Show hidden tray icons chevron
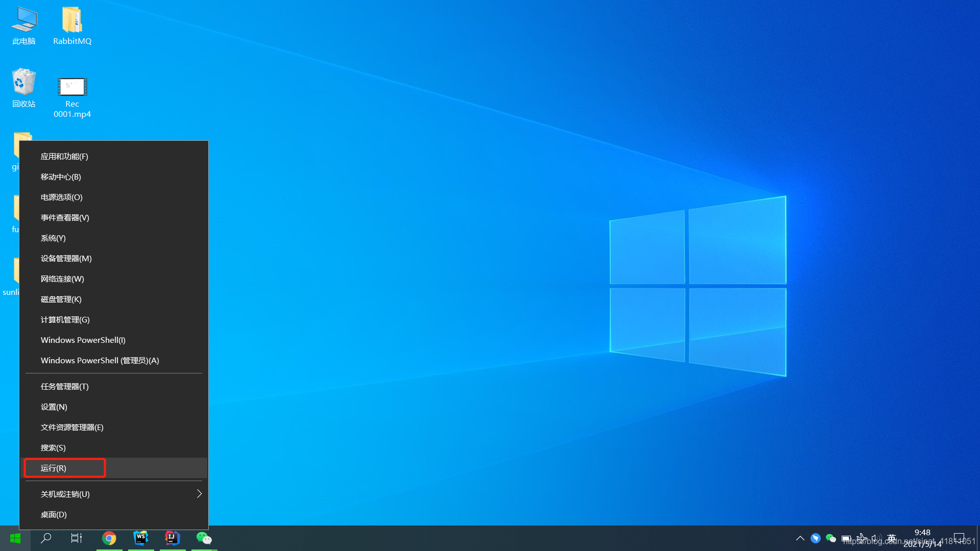This screenshot has width=980, height=551. [x=800, y=538]
